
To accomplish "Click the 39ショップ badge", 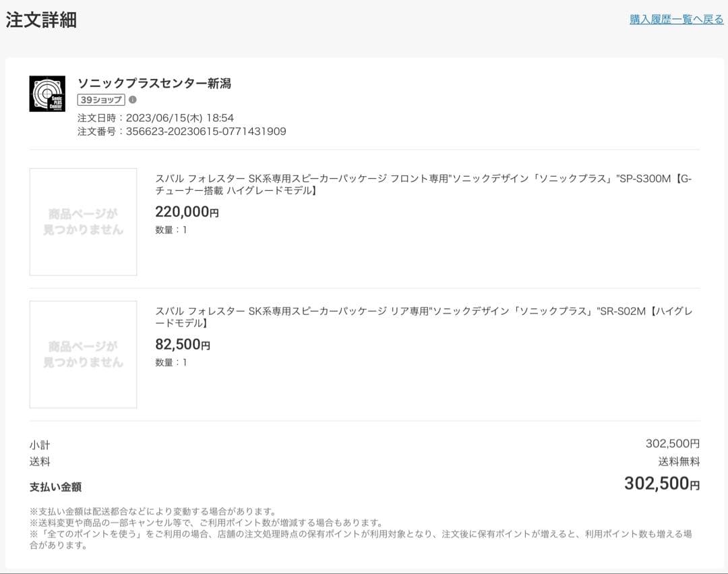I will pos(101,100).
